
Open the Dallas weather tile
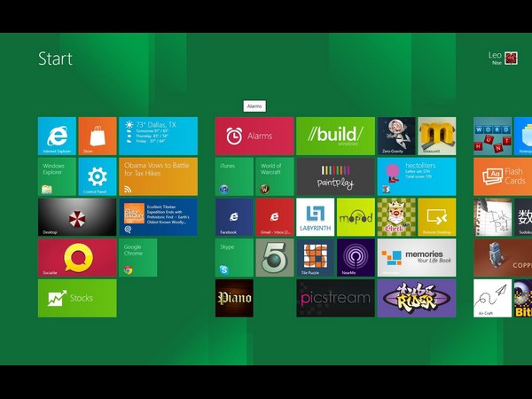click(158, 136)
